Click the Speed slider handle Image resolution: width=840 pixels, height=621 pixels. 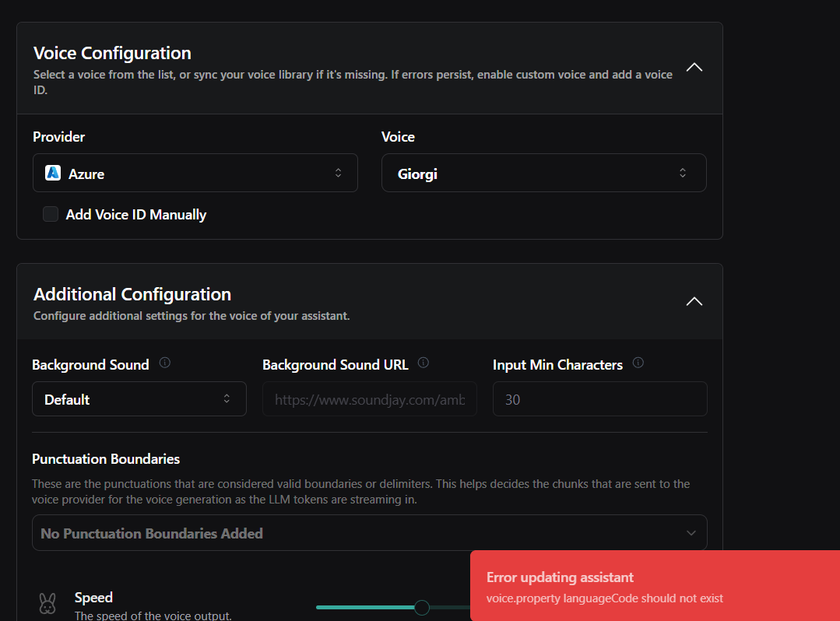[x=422, y=607]
